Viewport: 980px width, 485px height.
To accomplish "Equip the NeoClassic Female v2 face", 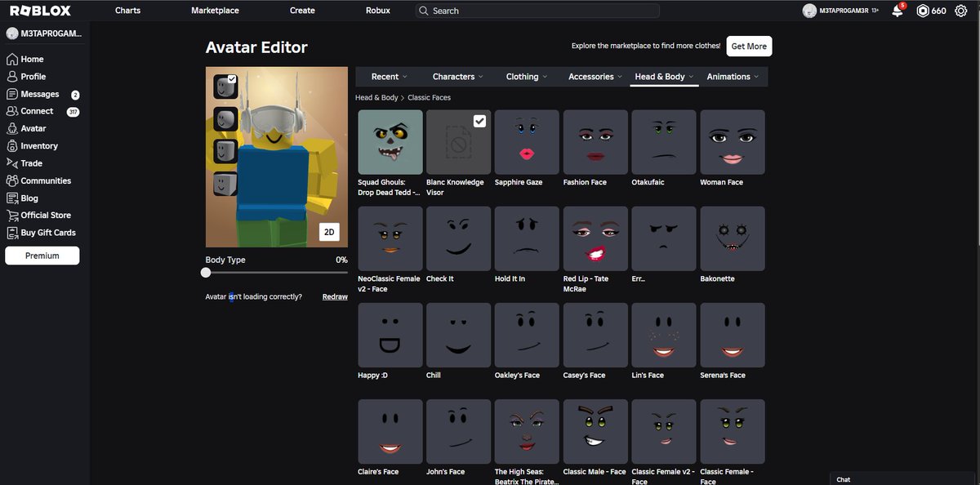I will pyautogui.click(x=390, y=238).
